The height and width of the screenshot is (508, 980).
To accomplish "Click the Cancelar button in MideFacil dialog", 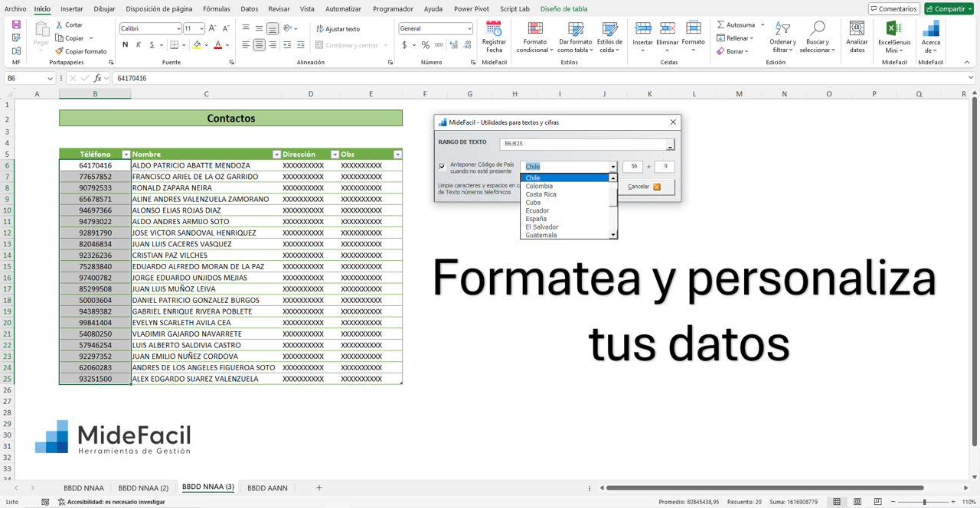I will (645, 187).
